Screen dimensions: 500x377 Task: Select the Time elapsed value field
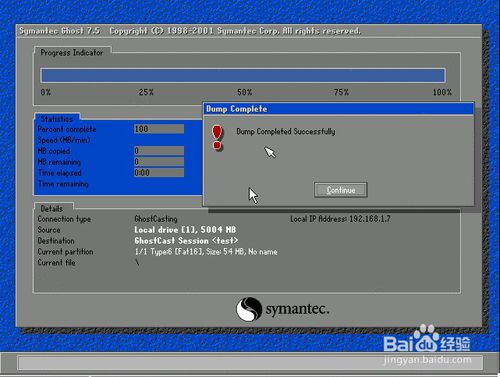[159, 173]
